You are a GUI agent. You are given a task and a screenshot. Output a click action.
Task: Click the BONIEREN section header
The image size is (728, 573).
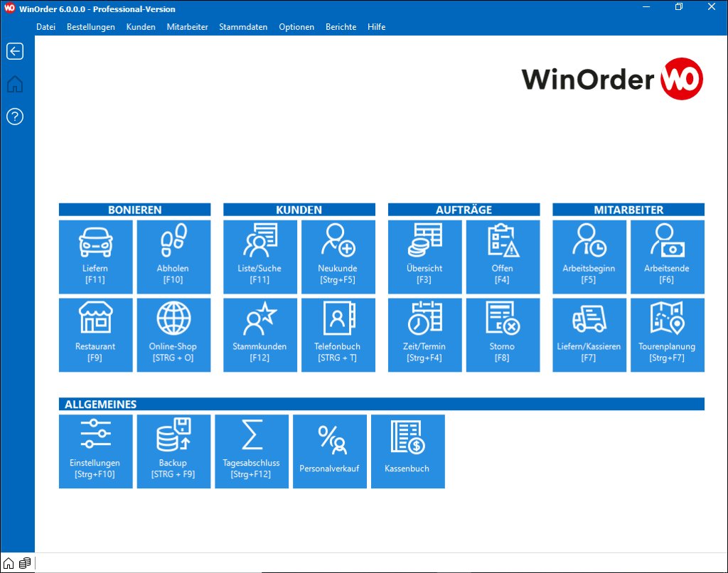click(x=134, y=210)
